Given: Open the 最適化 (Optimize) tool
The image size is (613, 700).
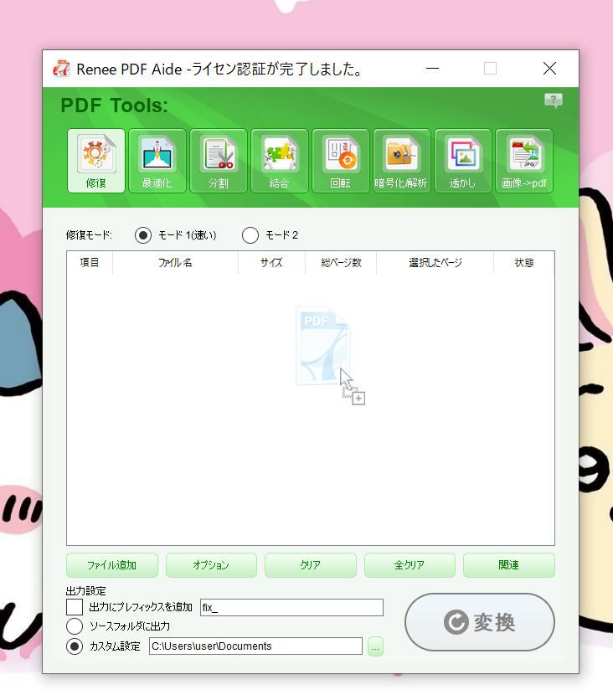Looking at the screenshot, I should point(157,161).
